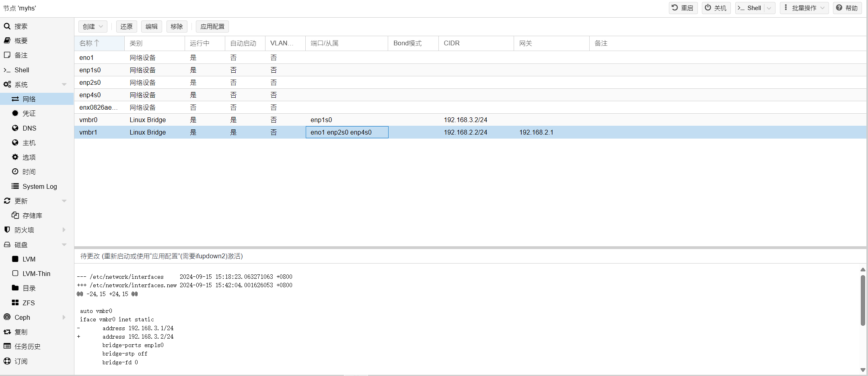Click the 磁盘 disk drive icon

(x=7, y=245)
